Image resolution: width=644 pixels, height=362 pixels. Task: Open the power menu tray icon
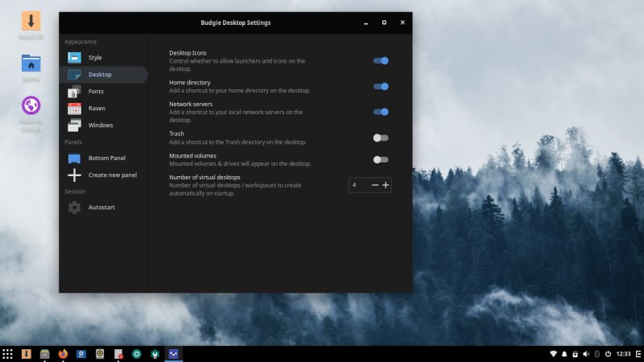pos(608,354)
